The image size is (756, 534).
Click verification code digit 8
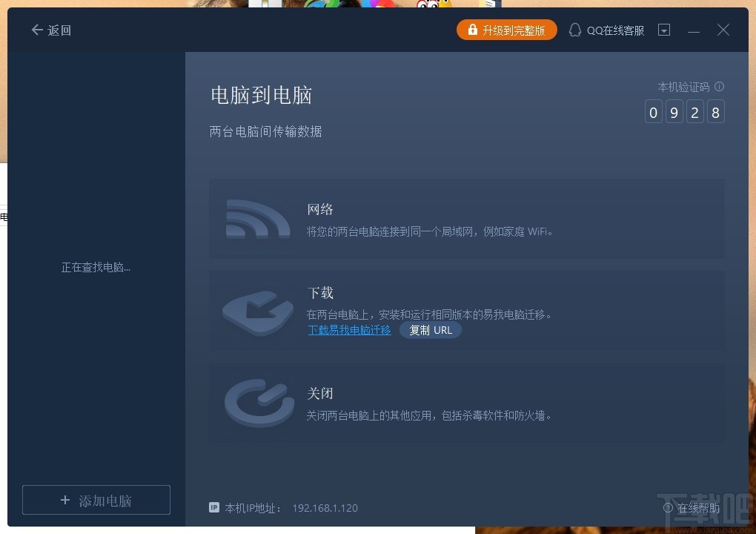pos(715,112)
